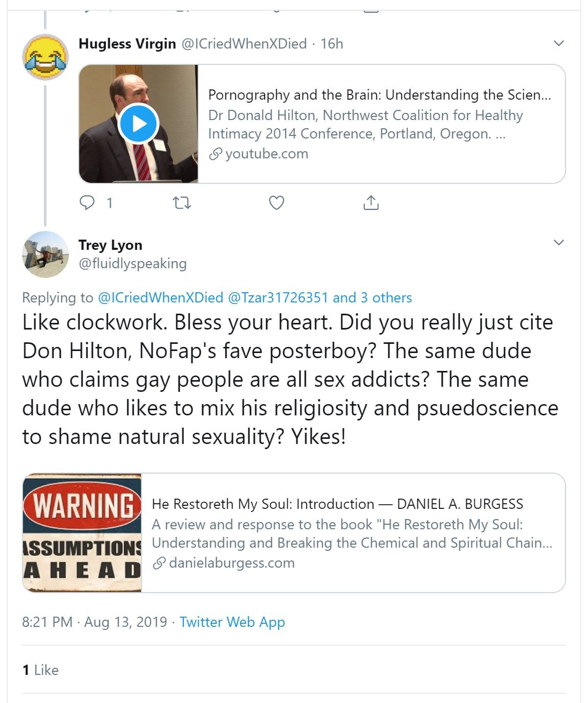
Task: Click the 8:21 PM Aug 13, 2019 timestamp
Action: coord(95,622)
